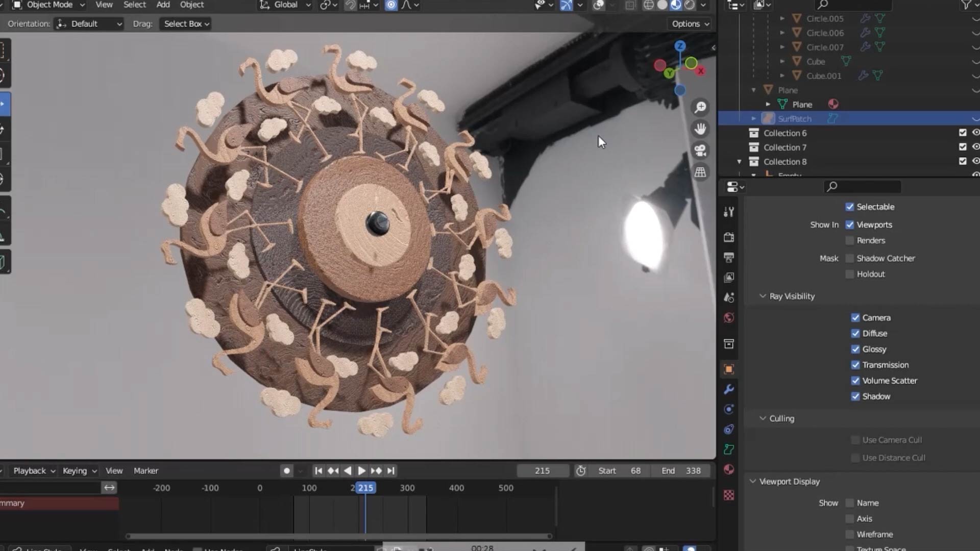Enable Show In Renders checkbox
The image size is (980, 551).
(850, 240)
